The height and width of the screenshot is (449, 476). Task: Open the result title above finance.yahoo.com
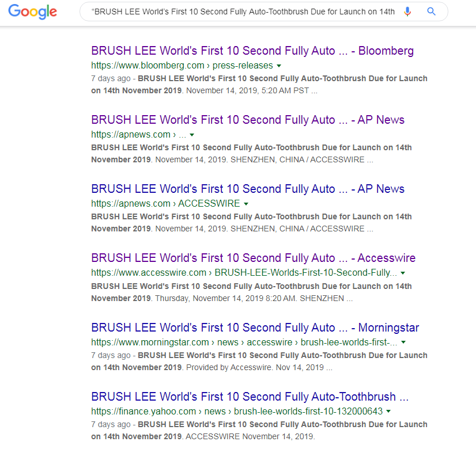click(250, 397)
